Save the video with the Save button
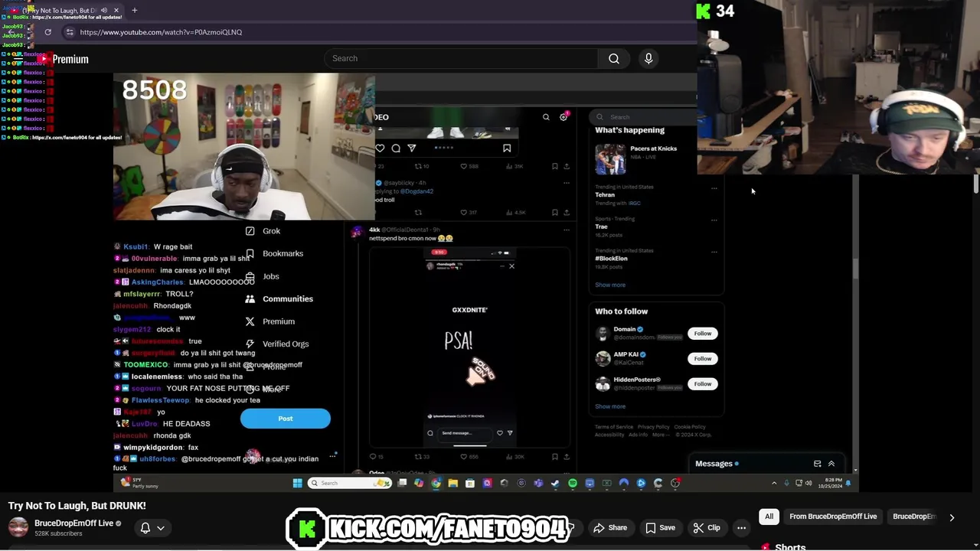Screen dimensions: 980x551 (660, 528)
